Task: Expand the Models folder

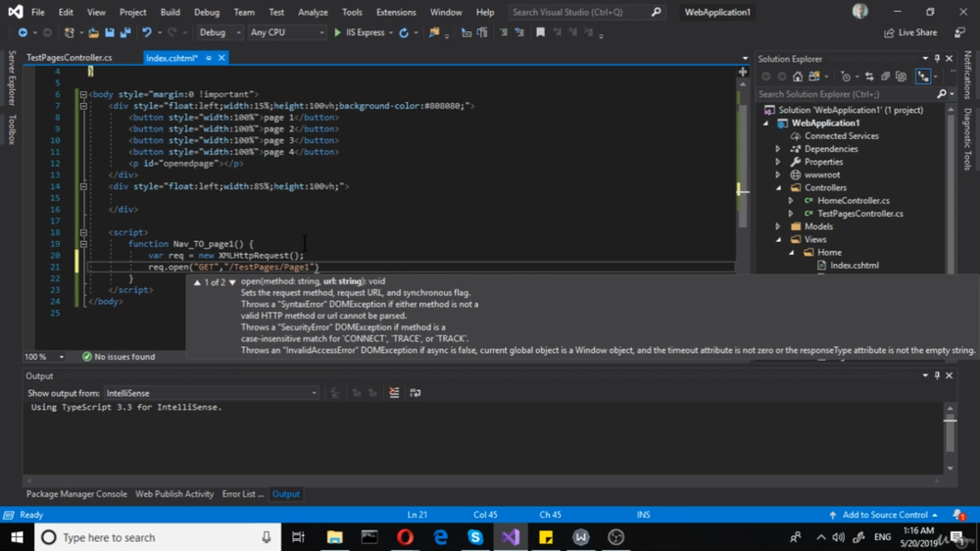Action: pyautogui.click(x=778, y=226)
